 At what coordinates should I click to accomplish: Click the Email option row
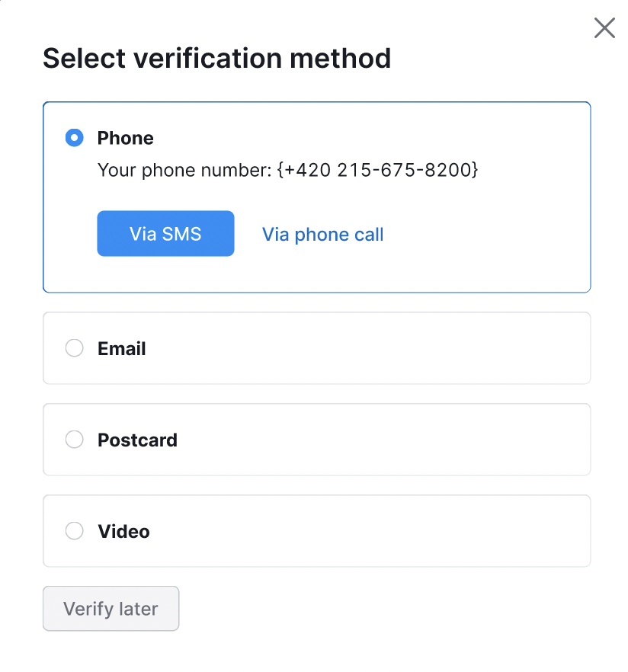click(317, 348)
